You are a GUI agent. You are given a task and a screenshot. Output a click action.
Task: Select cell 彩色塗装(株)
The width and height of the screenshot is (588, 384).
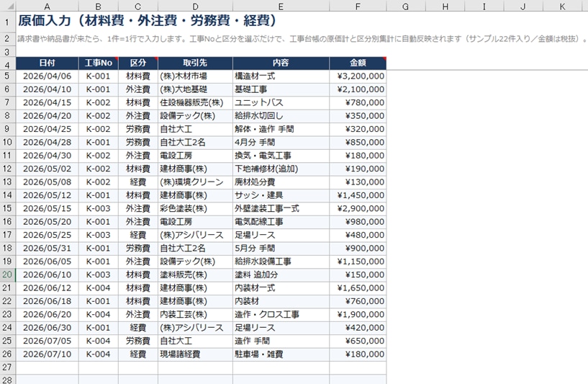tap(195, 208)
